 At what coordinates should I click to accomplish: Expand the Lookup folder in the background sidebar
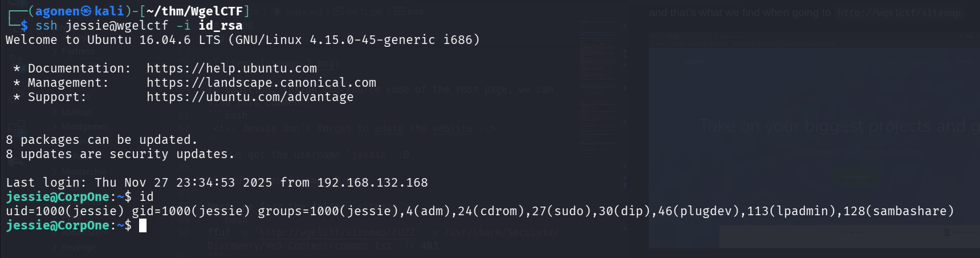point(76,112)
